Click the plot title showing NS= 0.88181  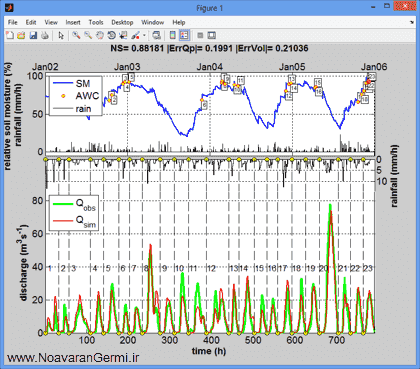(x=209, y=48)
